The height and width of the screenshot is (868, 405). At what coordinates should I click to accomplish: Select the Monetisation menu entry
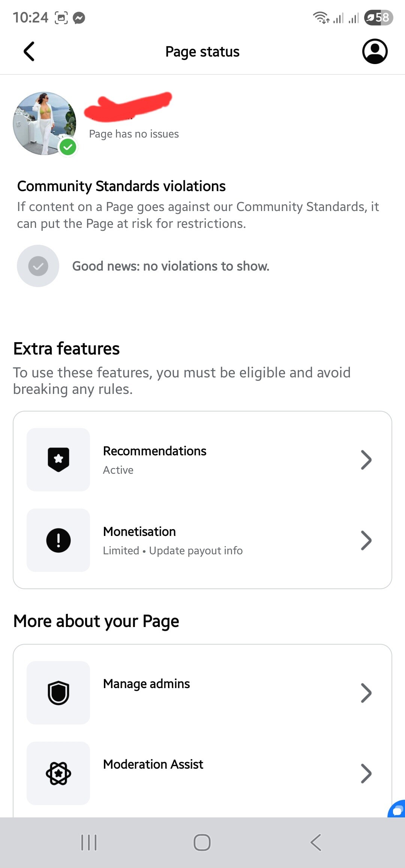(x=202, y=540)
